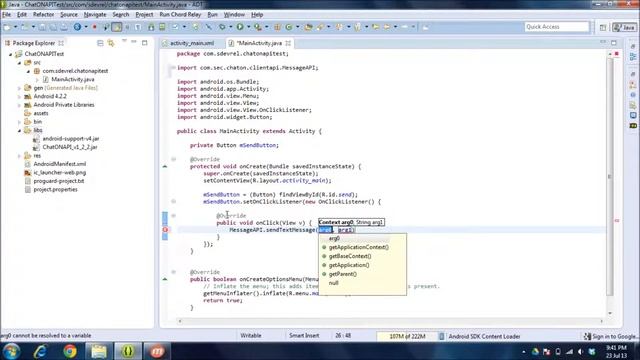The width and height of the screenshot is (640, 360).
Task: Open Chrome from the Windows taskbar
Action: click(x=70, y=351)
